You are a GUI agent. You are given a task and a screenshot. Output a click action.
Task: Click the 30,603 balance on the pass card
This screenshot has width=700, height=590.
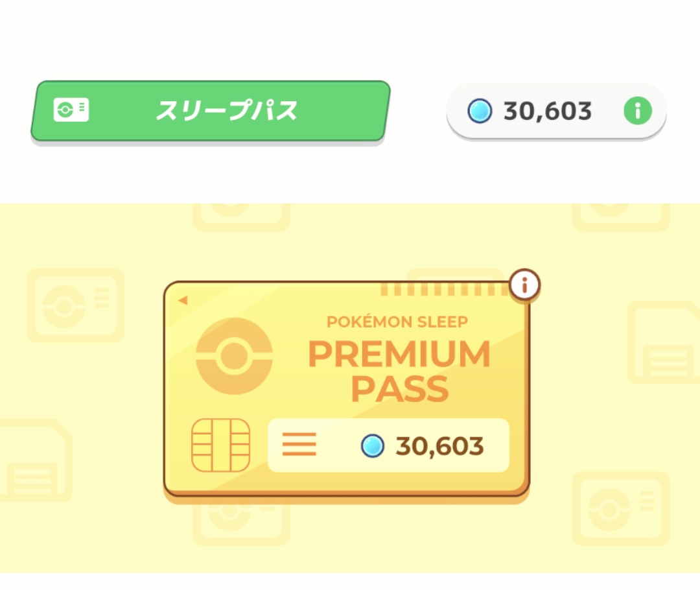[439, 446]
